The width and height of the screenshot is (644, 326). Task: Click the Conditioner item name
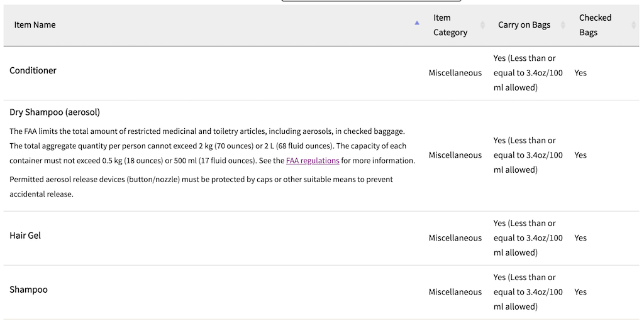point(33,70)
